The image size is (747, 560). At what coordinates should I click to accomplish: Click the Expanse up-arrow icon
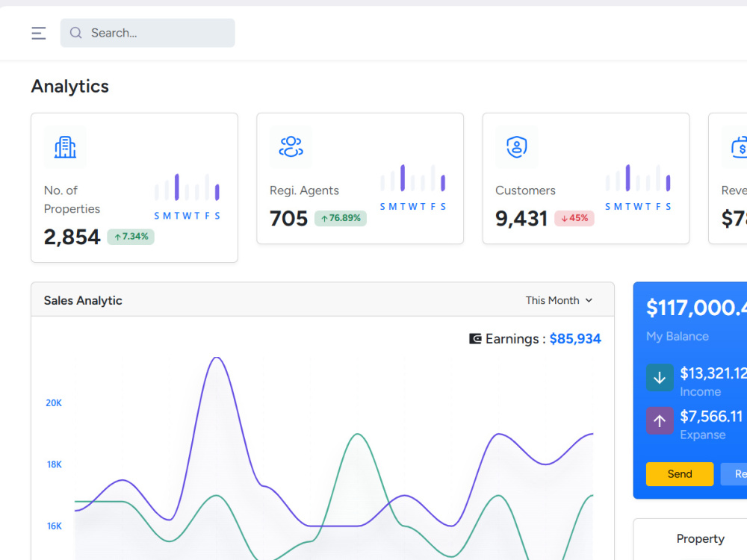pyautogui.click(x=660, y=420)
